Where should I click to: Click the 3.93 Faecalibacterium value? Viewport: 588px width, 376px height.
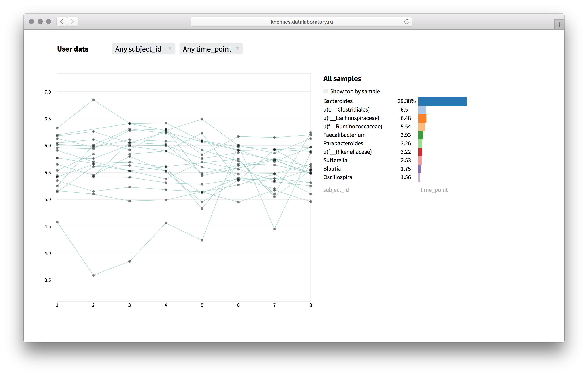[x=405, y=135]
